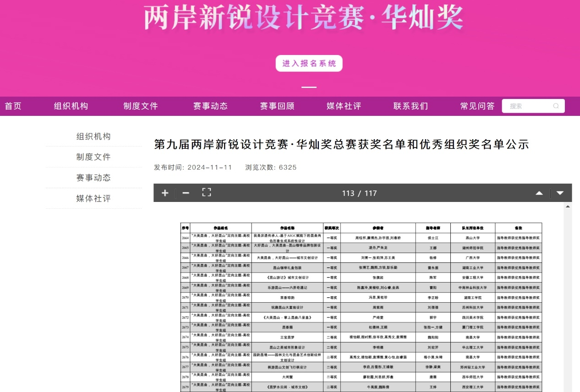The width and height of the screenshot is (580, 392).
Task: Go to previous PDF page arrow
Action: (539, 193)
